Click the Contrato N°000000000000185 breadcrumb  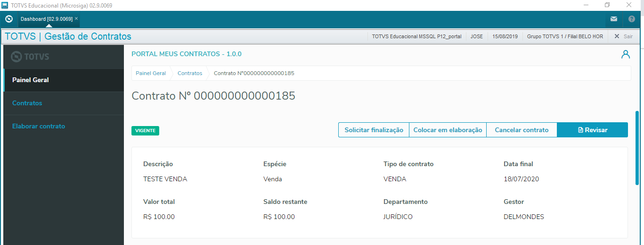pos(254,73)
